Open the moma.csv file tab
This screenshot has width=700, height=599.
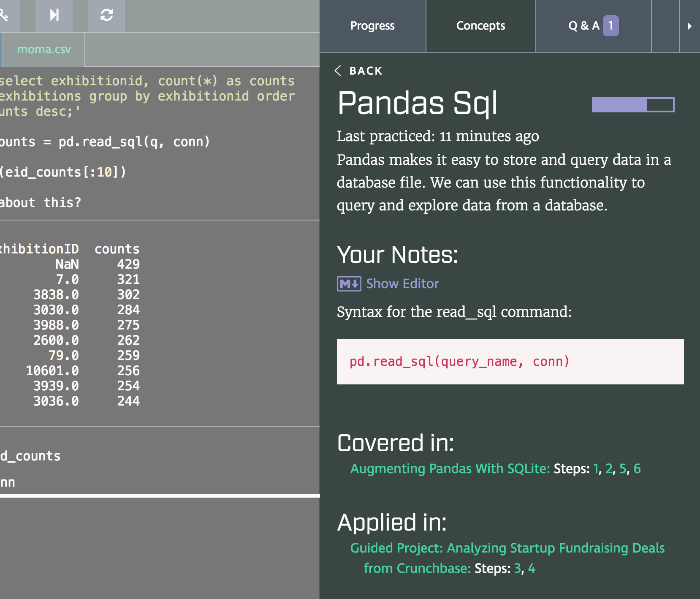point(44,50)
